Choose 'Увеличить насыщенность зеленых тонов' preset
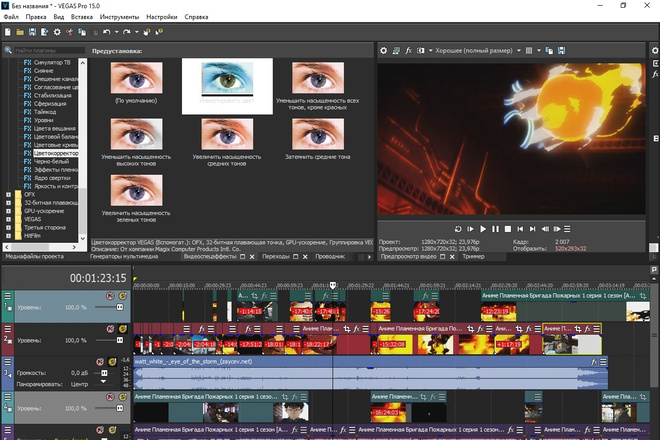The width and height of the screenshot is (660, 440). (136, 190)
